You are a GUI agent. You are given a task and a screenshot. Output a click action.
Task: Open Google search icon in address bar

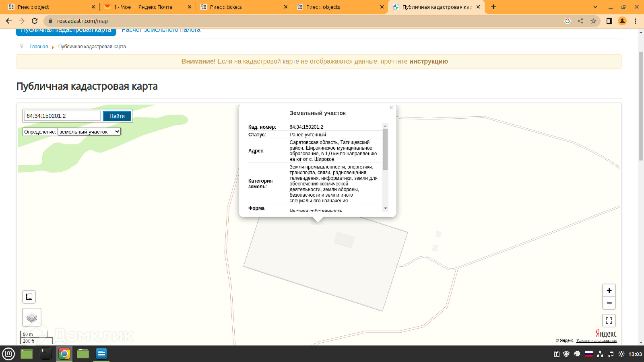568,21
